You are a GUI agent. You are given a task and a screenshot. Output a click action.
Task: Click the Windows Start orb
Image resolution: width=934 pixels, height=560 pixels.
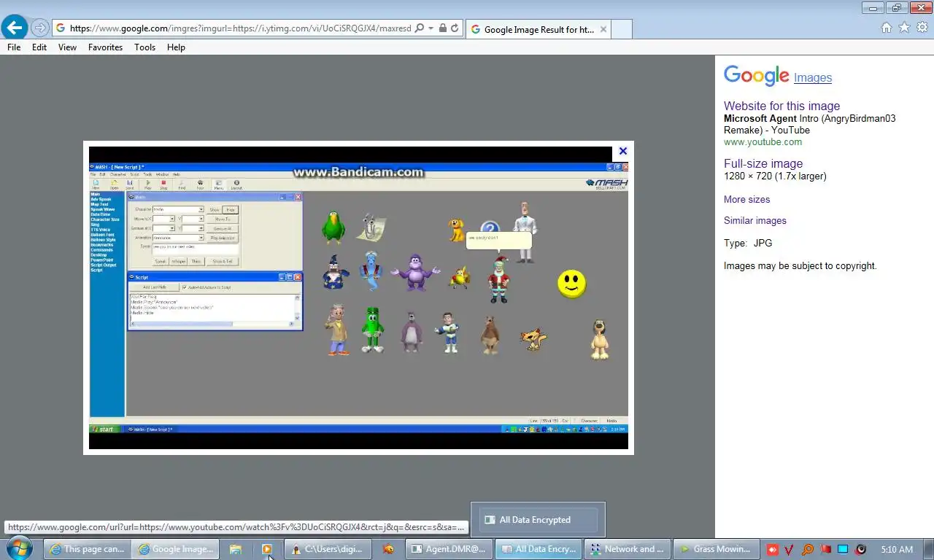(x=18, y=548)
